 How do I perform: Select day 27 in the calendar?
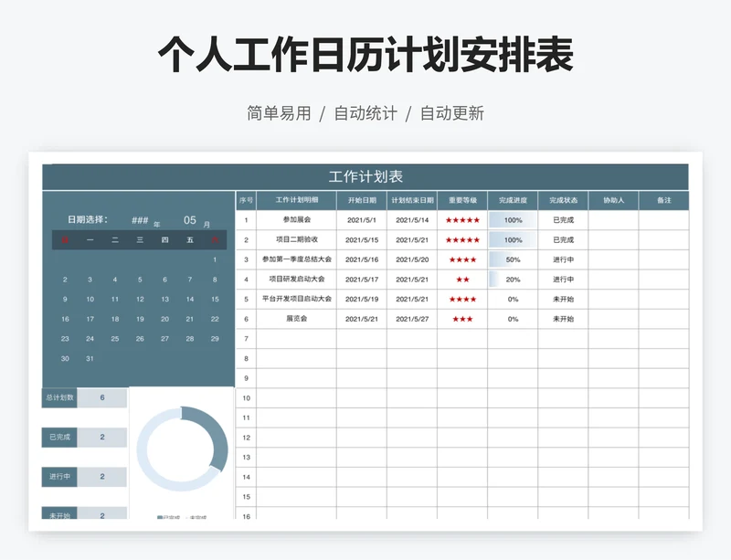tap(164, 339)
